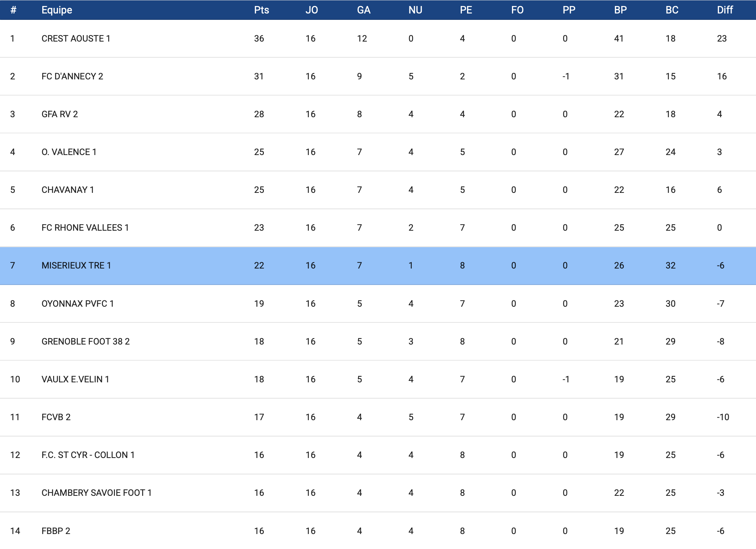This screenshot has width=756, height=549.
Task: Select the VAULX E.VELIN 1 team
Action: 75,379
